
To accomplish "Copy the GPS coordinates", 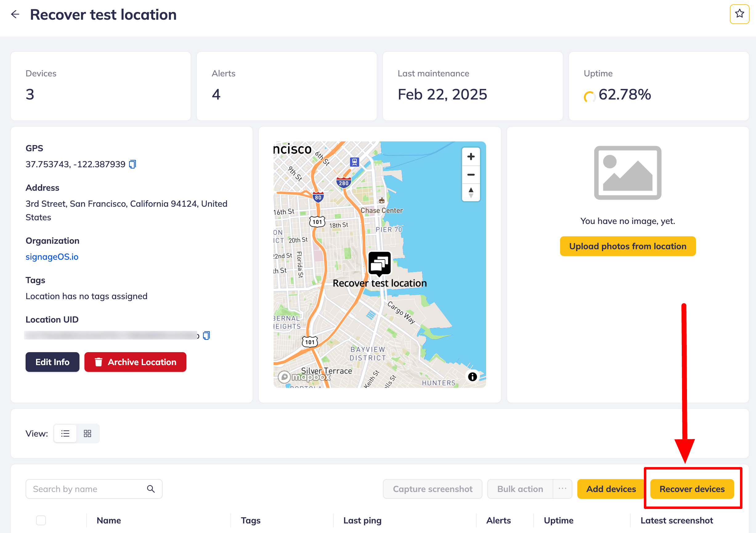I will tap(132, 164).
